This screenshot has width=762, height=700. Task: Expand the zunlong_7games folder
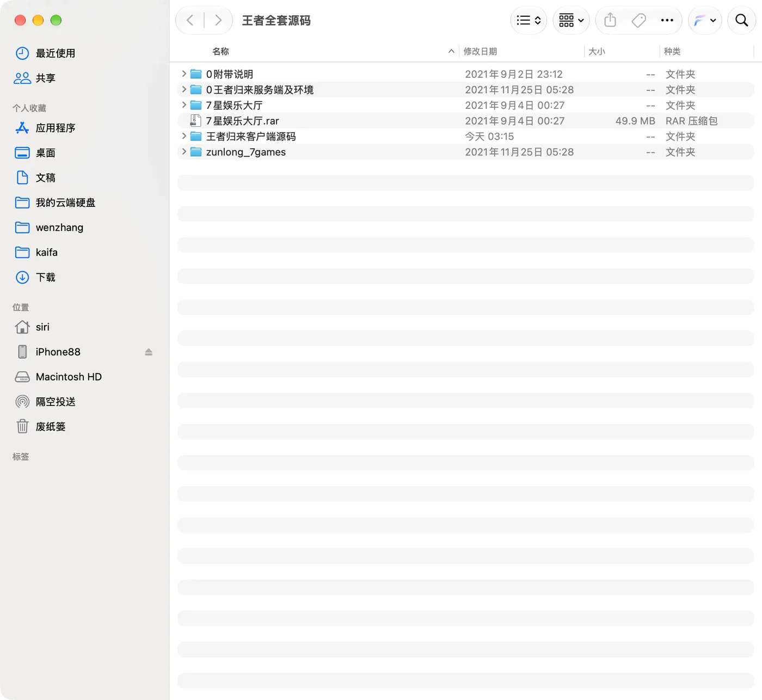[x=184, y=152]
